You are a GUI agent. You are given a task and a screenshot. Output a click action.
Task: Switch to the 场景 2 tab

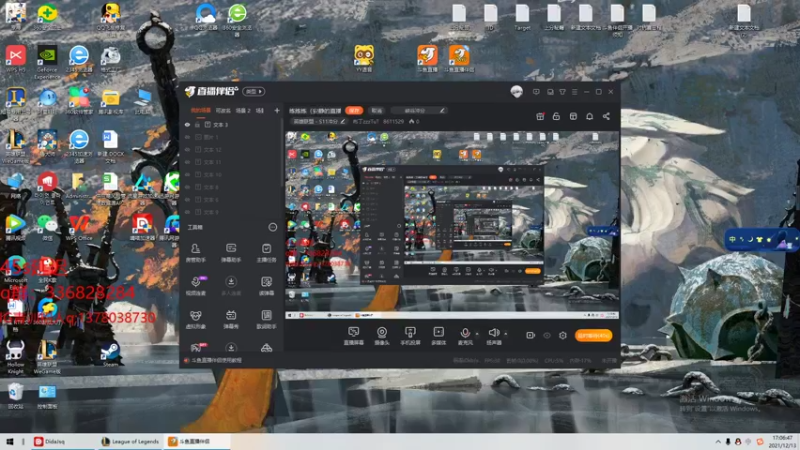click(x=243, y=110)
